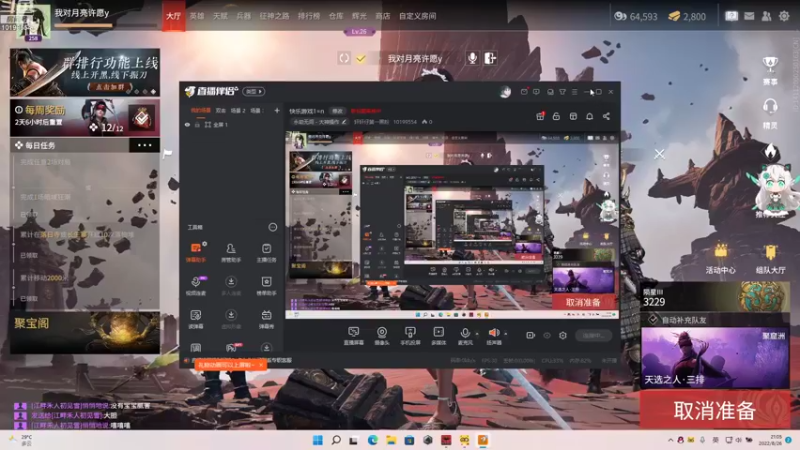This screenshot has height=450, width=800.
Task: Open the 排行榜 tab
Action: (x=309, y=16)
